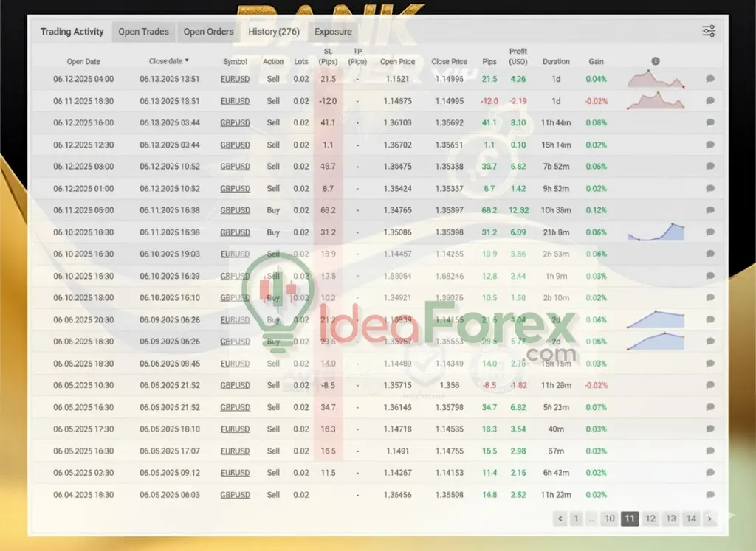Image resolution: width=756 pixels, height=551 pixels.
Task: Click the comment bubble on the 7h 52m duration trade
Action: pos(709,167)
